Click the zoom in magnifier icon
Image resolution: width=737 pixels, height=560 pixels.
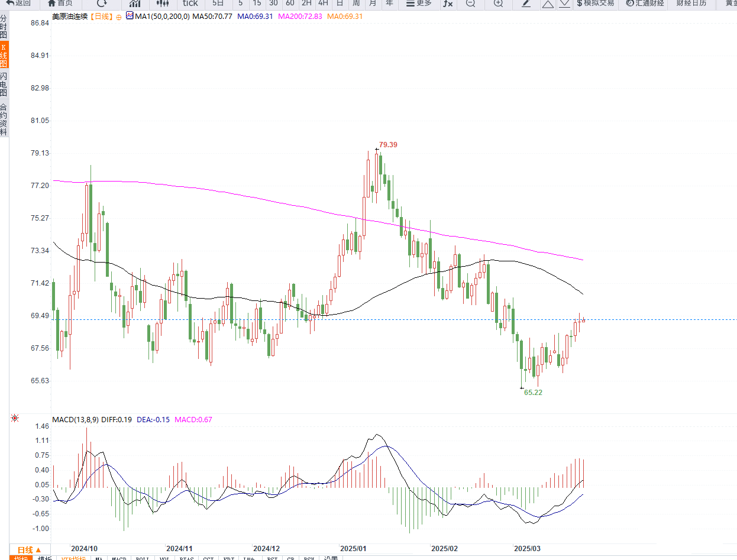coord(498,3)
